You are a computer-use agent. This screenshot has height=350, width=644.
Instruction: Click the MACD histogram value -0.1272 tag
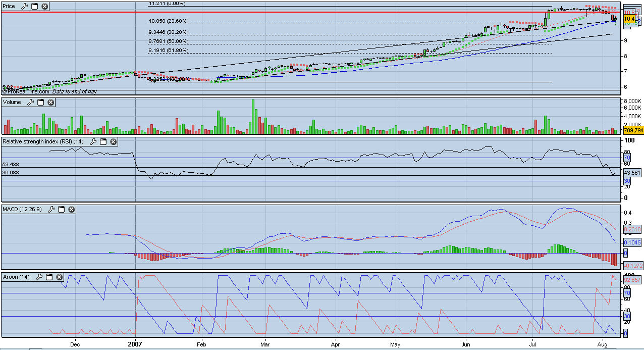pyautogui.click(x=633, y=265)
